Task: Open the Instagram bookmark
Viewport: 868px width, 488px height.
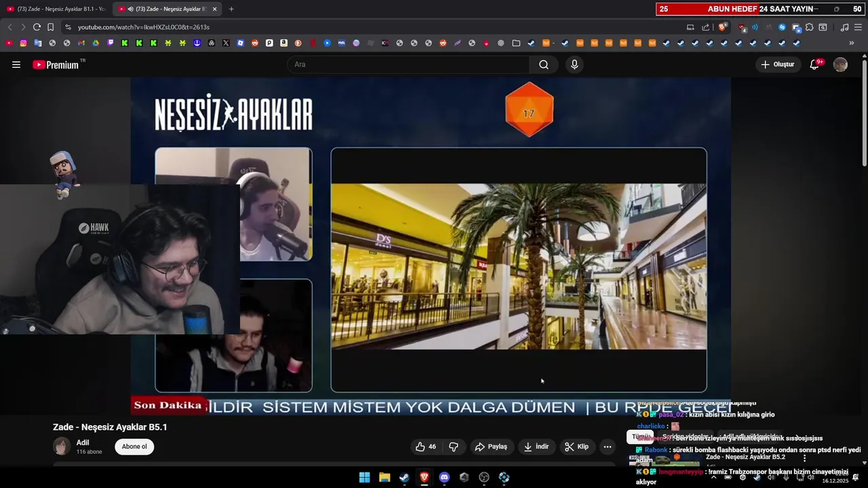Action: [x=23, y=43]
